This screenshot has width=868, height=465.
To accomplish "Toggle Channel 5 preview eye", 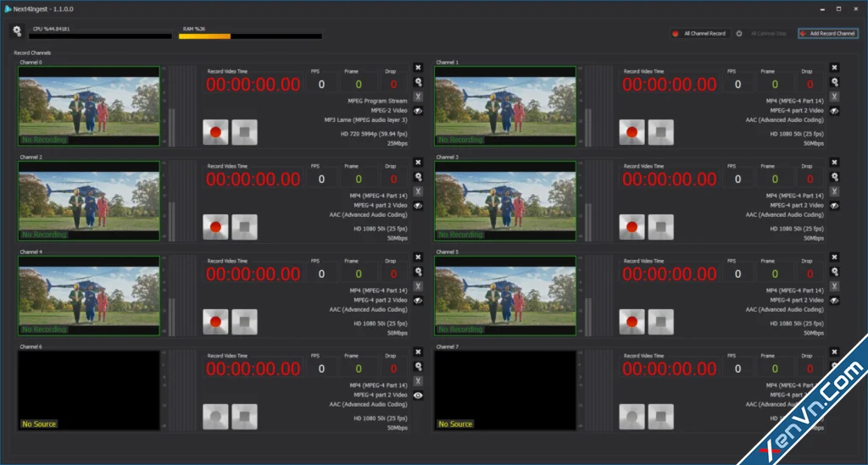I will 834,300.
